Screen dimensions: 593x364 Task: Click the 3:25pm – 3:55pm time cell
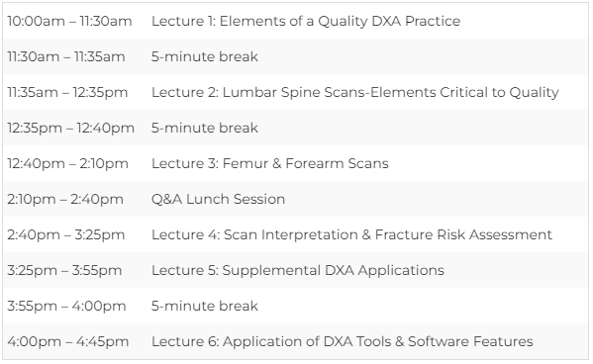tap(64, 271)
